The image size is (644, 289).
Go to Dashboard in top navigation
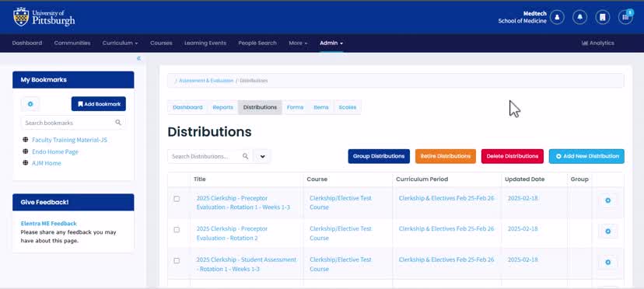coord(27,43)
